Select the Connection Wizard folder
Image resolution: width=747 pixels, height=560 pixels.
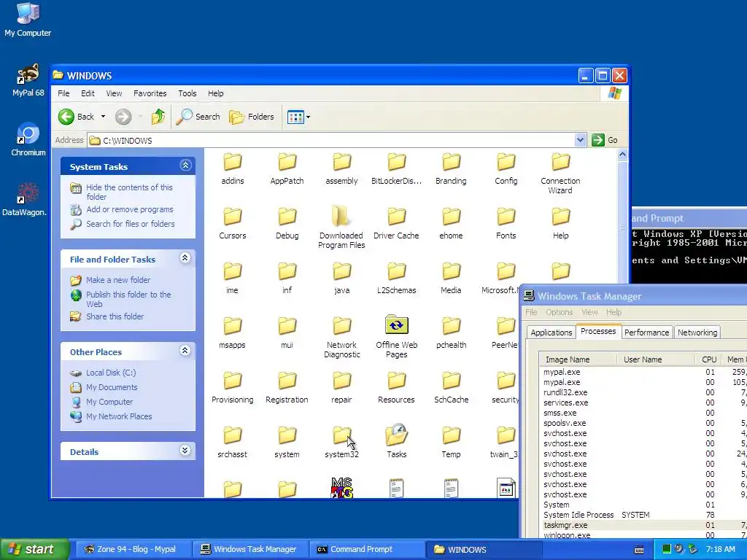pos(560,174)
